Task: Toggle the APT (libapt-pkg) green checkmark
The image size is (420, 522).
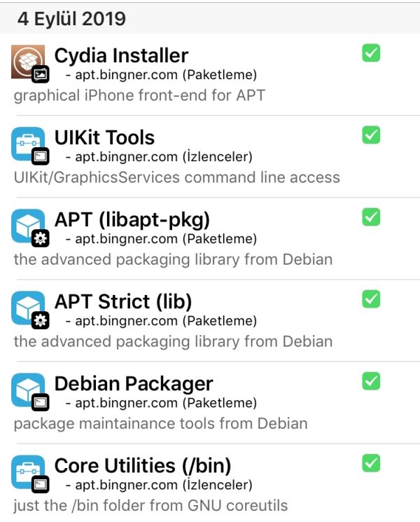Action: (x=371, y=217)
